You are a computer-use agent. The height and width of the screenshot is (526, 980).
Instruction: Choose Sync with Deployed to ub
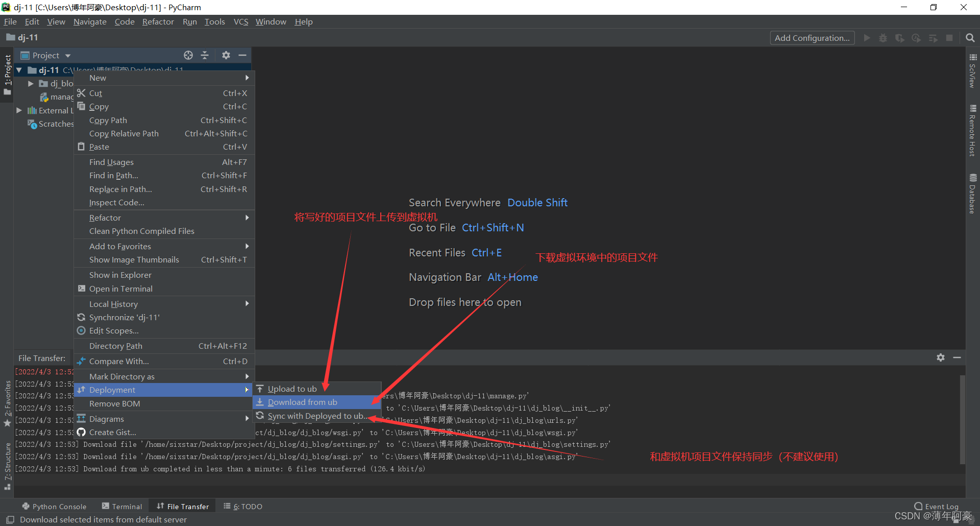point(317,416)
